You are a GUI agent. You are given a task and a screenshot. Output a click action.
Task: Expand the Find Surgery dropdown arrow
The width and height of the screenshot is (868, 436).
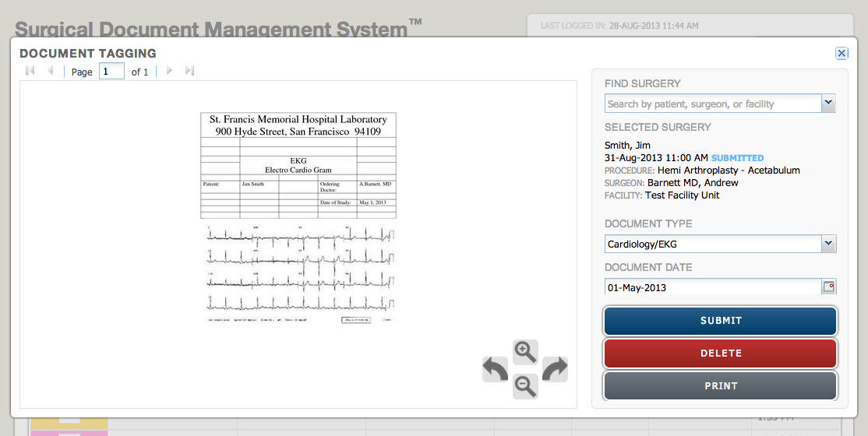click(828, 104)
